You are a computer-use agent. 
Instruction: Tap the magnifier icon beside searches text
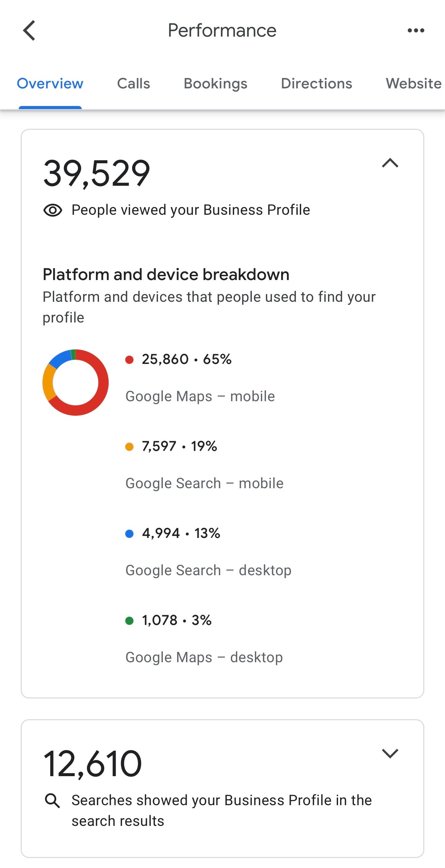tap(52, 800)
